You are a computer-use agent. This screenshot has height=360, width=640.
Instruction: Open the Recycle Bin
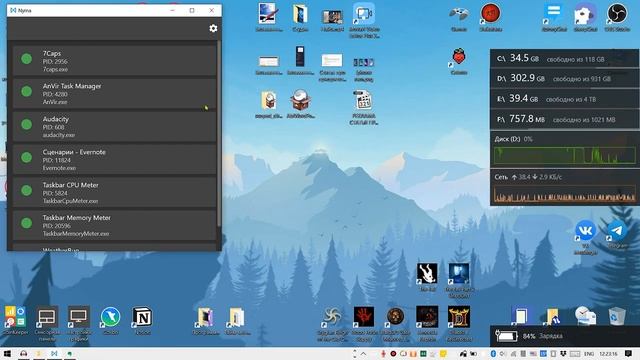pos(617,316)
